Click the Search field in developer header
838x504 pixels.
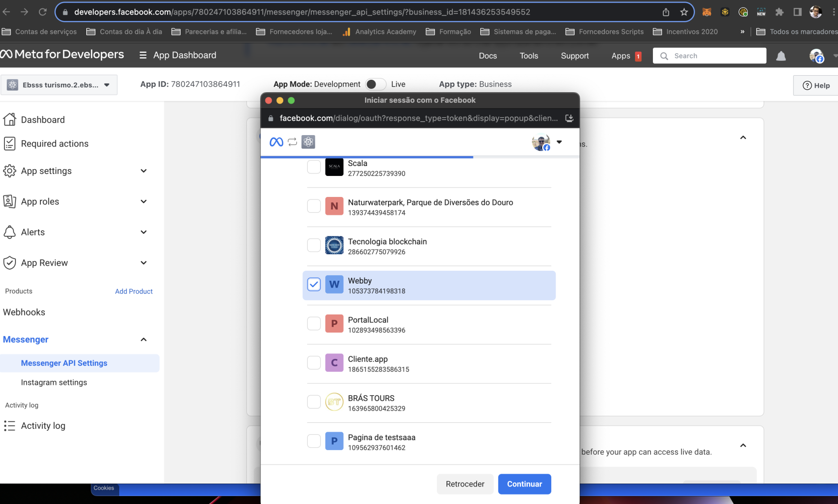[709, 56]
